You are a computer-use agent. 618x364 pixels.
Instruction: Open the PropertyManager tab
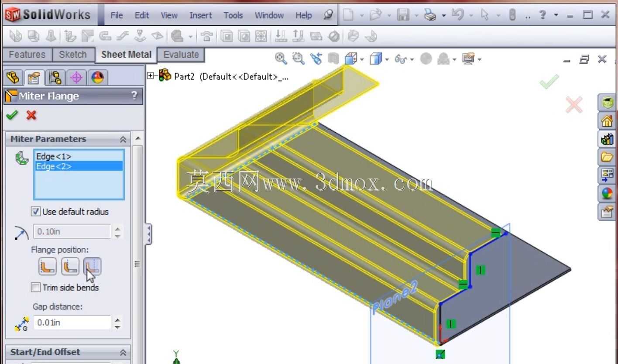[34, 78]
